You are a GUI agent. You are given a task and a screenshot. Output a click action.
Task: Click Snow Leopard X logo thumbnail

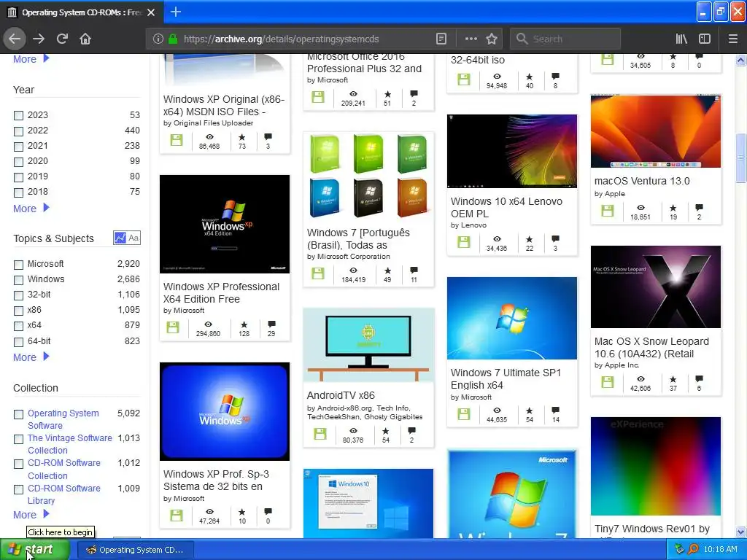click(x=656, y=287)
